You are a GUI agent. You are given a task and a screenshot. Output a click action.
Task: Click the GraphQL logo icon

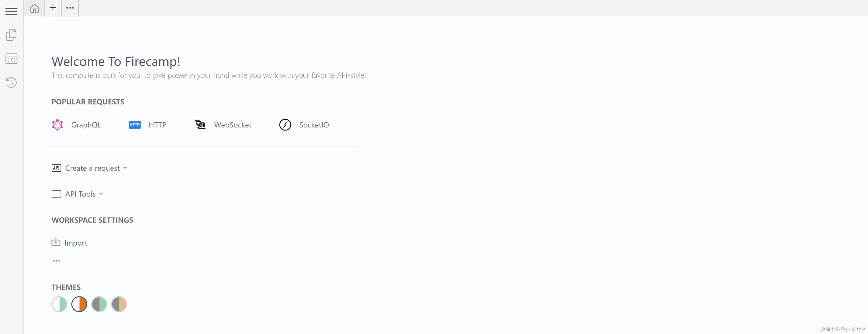point(57,125)
